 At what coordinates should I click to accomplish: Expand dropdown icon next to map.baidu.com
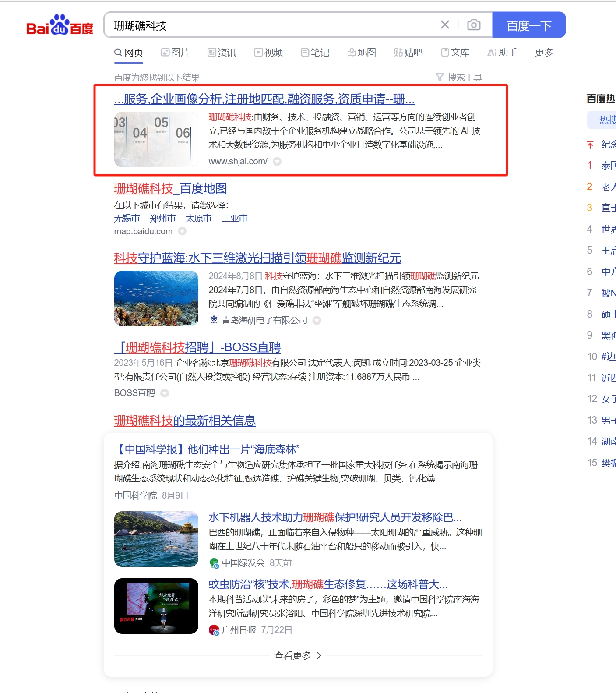coord(182,231)
